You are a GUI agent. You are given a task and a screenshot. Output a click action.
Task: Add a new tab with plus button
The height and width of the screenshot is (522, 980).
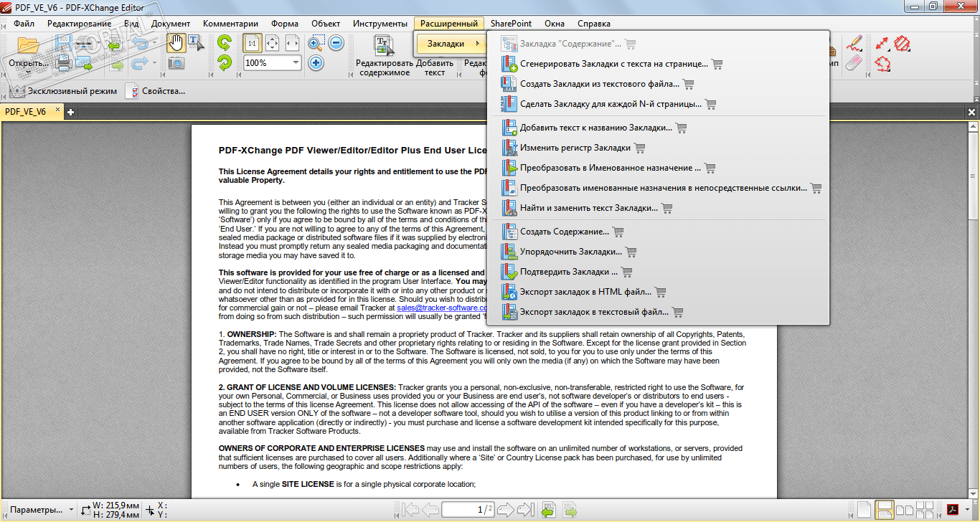tap(71, 112)
